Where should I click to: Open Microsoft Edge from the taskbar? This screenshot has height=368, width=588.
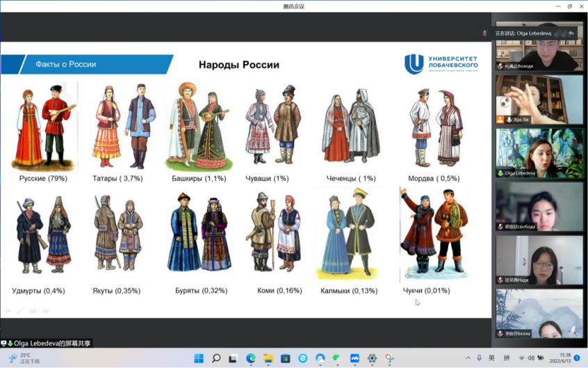point(251,358)
